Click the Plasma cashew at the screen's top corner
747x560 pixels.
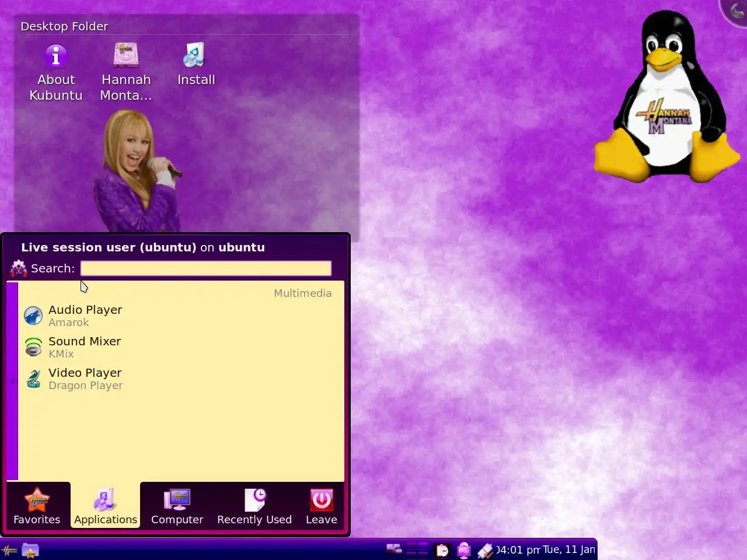click(x=735, y=12)
